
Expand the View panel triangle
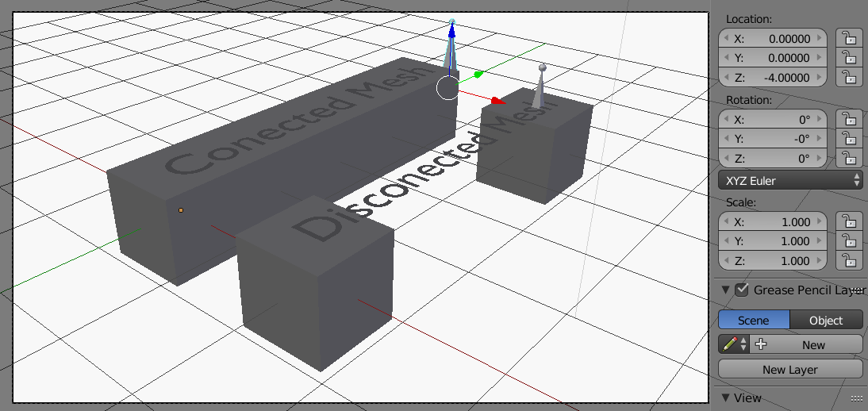point(725,398)
